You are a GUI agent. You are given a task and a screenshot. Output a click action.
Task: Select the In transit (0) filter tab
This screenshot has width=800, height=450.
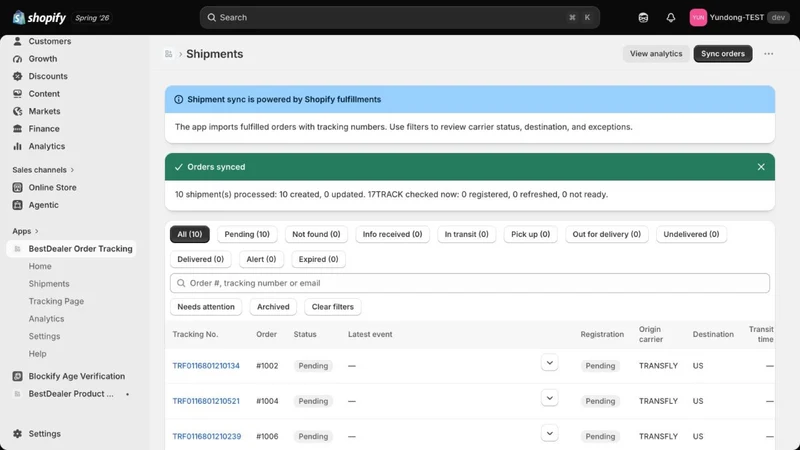pyautogui.click(x=466, y=234)
